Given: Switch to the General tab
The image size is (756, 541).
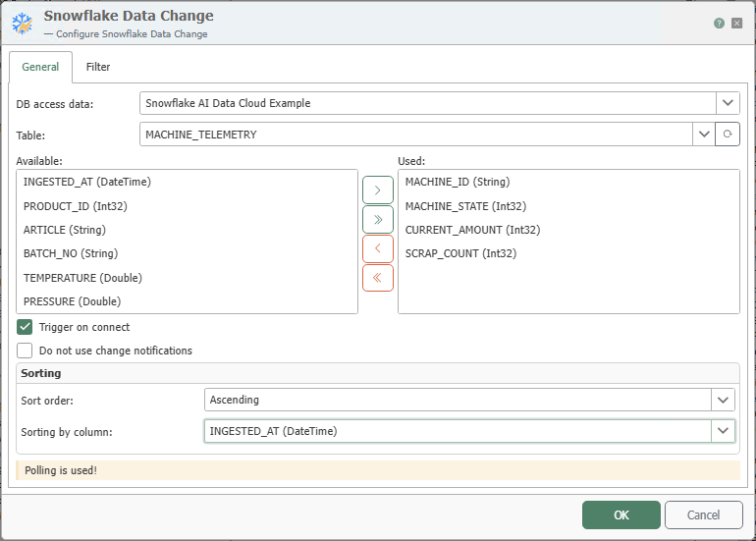Looking at the screenshot, I should (x=40, y=67).
